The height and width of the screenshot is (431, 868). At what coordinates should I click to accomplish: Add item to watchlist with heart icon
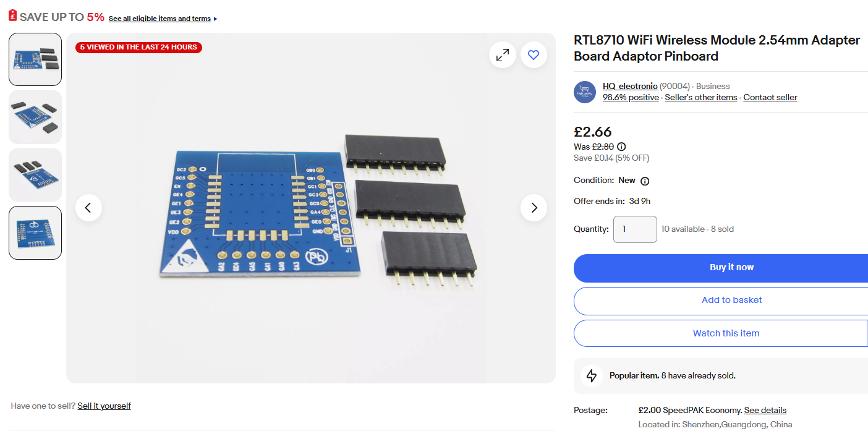tap(534, 55)
